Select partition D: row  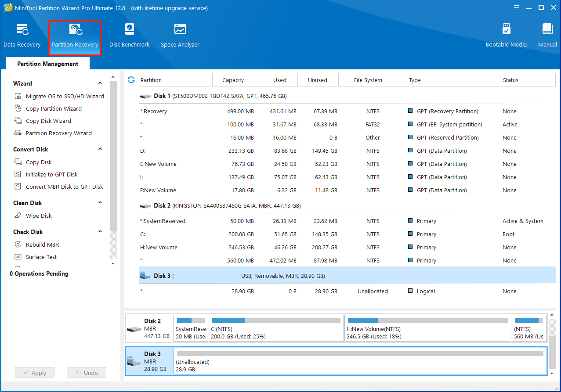point(347,151)
